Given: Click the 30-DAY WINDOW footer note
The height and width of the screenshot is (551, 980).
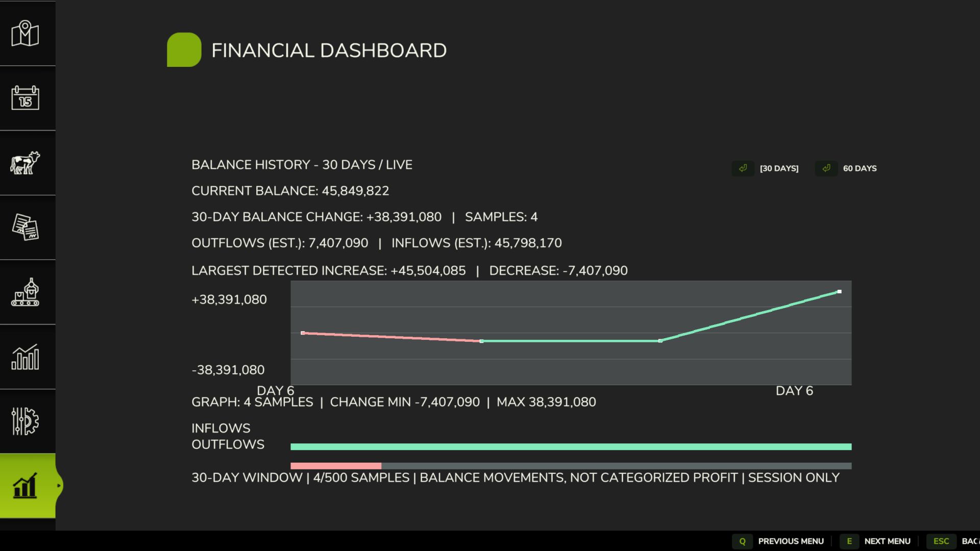Looking at the screenshot, I should pos(516,478).
